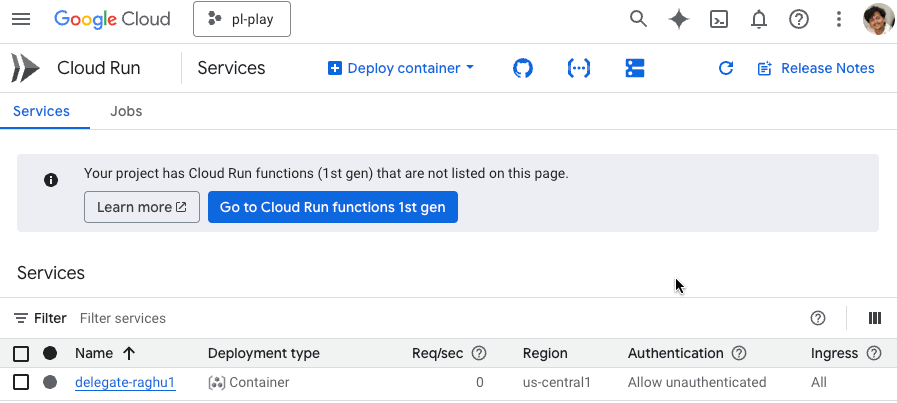
Task: Open the main navigation hamburger menu
Action: 20,19
